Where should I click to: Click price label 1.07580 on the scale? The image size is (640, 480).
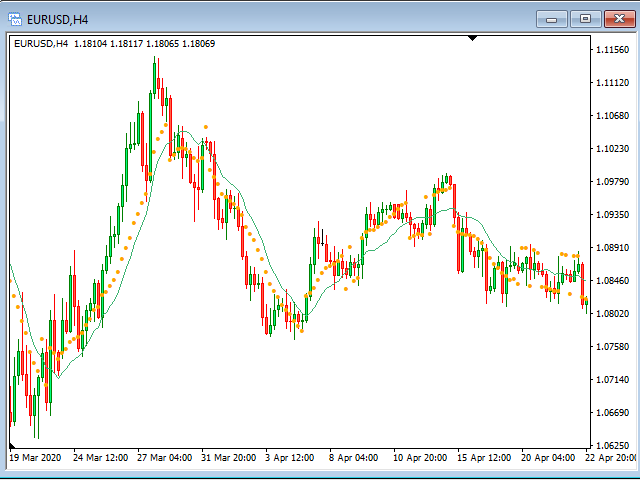click(x=613, y=347)
